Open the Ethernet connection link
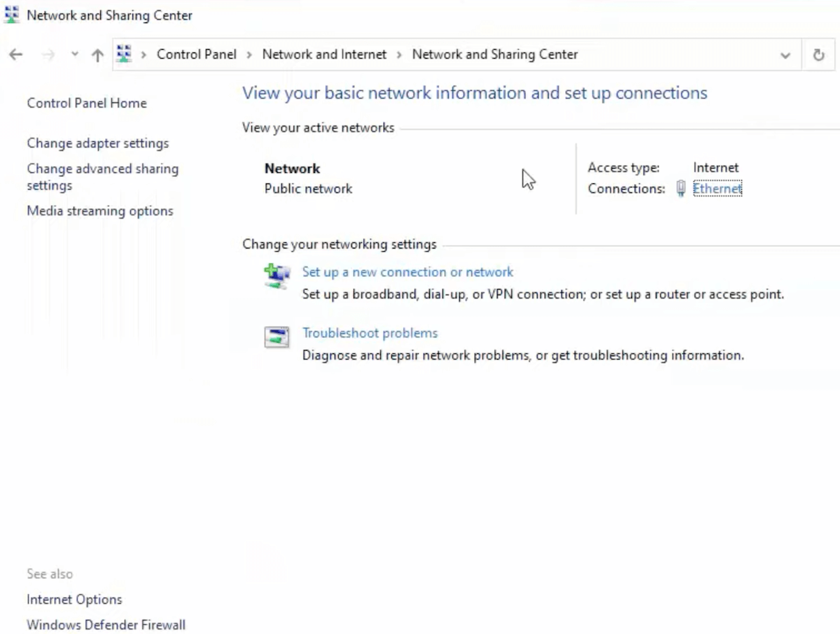 point(717,188)
